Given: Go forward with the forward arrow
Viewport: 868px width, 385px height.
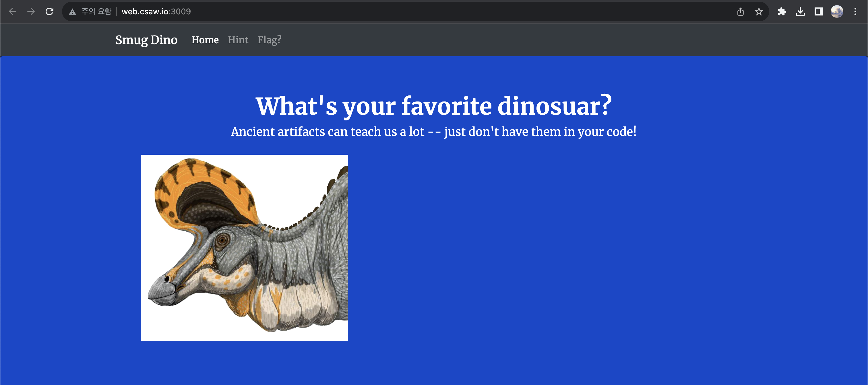Looking at the screenshot, I should (x=31, y=11).
